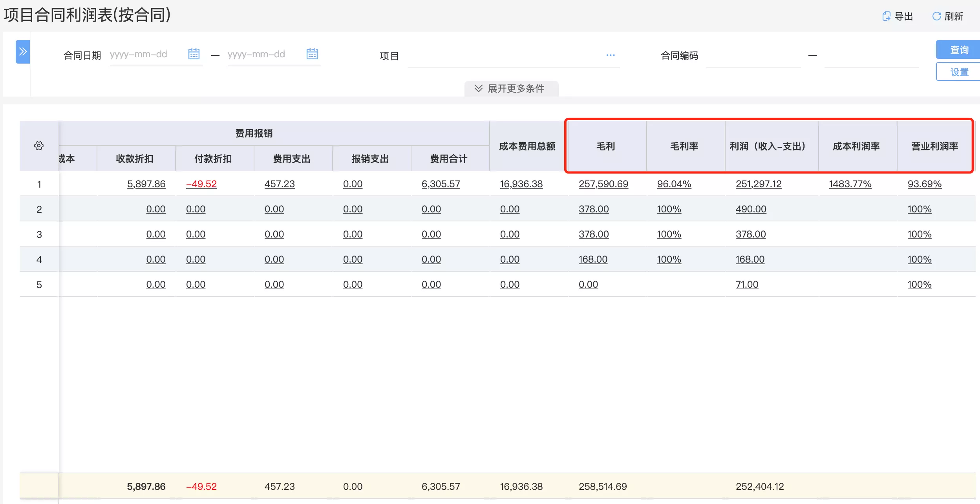Open the 5,897.86 link in row 1
The width and height of the screenshot is (980, 504).
pyautogui.click(x=146, y=184)
